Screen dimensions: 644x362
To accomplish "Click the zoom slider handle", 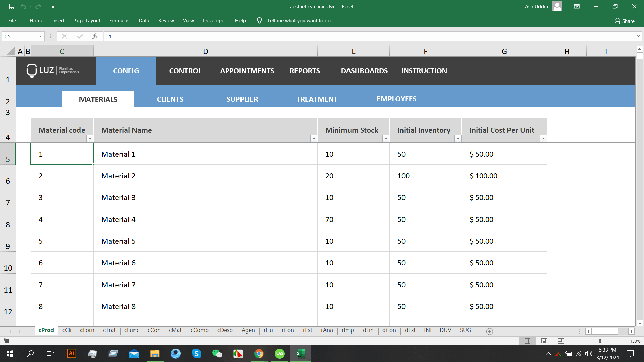I will [x=600, y=341].
